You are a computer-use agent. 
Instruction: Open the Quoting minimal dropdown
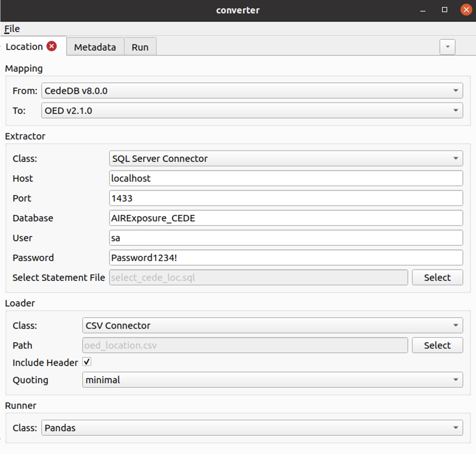coord(272,380)
